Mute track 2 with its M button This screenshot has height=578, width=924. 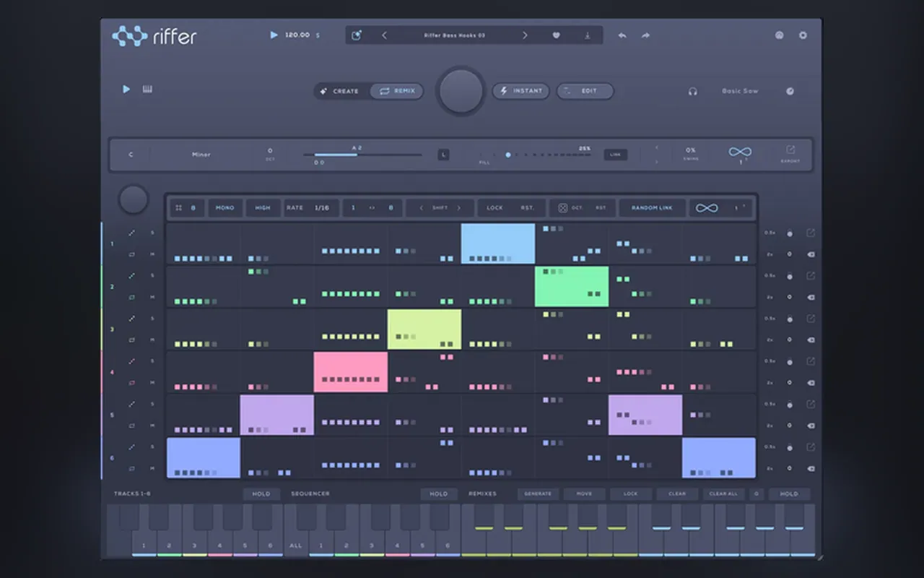pyautogui.click(x=152, y=297)
